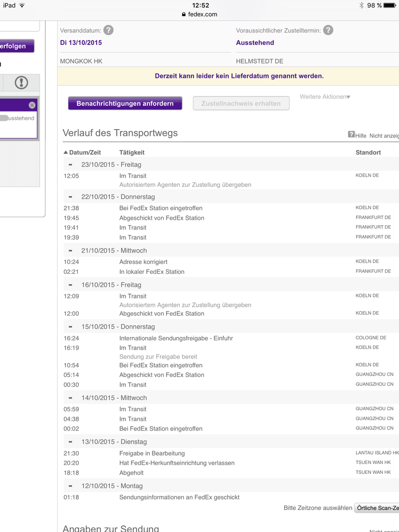Tap the battery indicator icon

click(390, 5)
